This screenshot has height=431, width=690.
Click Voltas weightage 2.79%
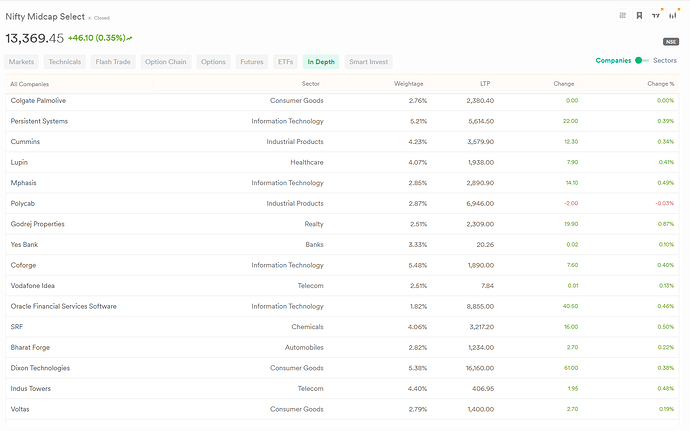418,409
